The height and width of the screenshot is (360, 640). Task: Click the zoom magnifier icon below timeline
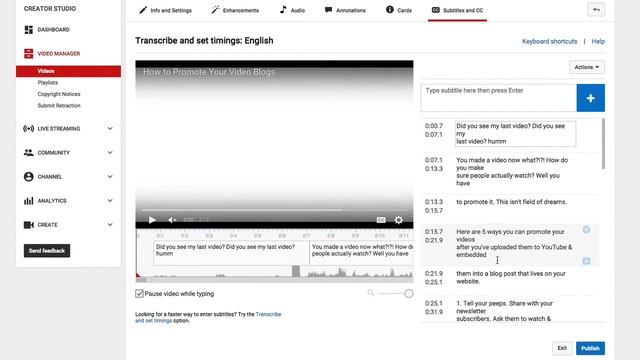coord(371,293)
